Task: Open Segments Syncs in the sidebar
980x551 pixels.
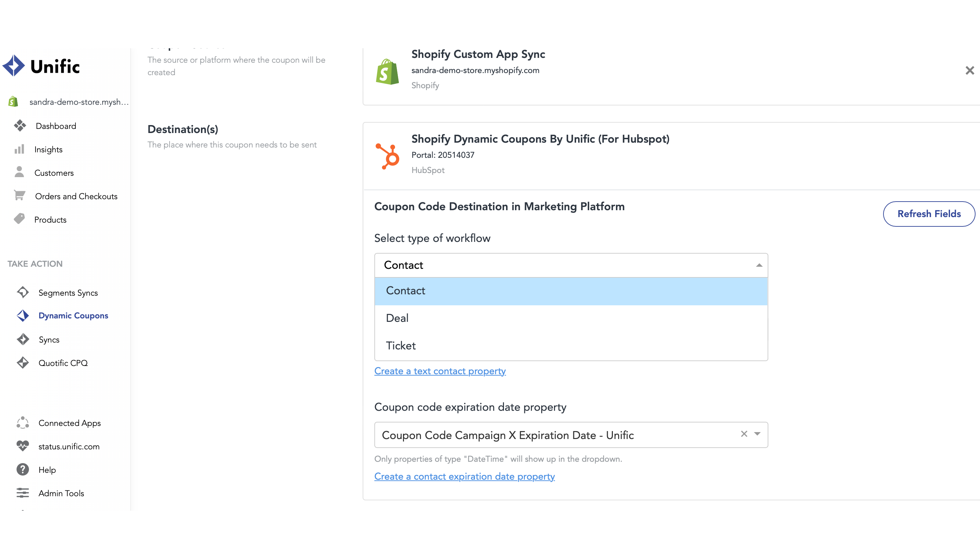Action: tap(68, 293)
